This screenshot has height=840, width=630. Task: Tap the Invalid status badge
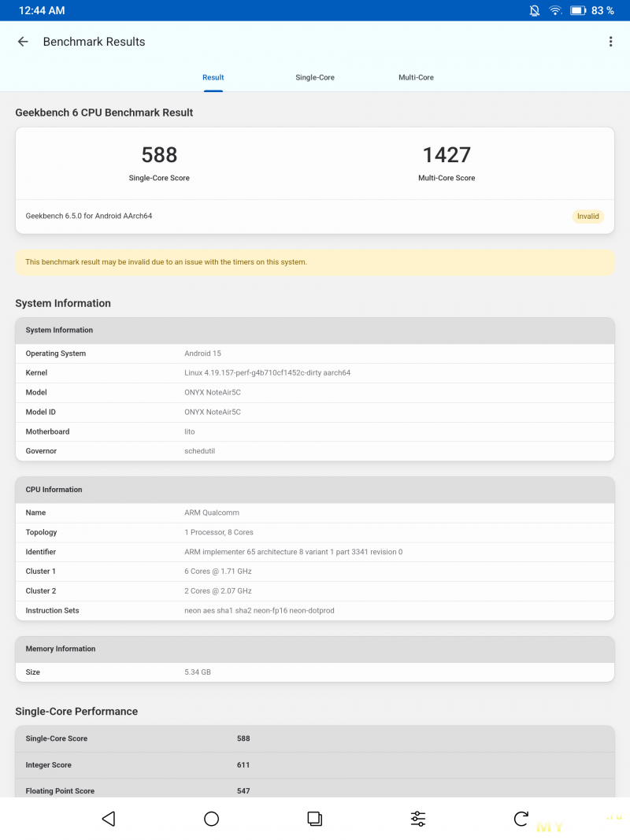[x=587, y=216]
